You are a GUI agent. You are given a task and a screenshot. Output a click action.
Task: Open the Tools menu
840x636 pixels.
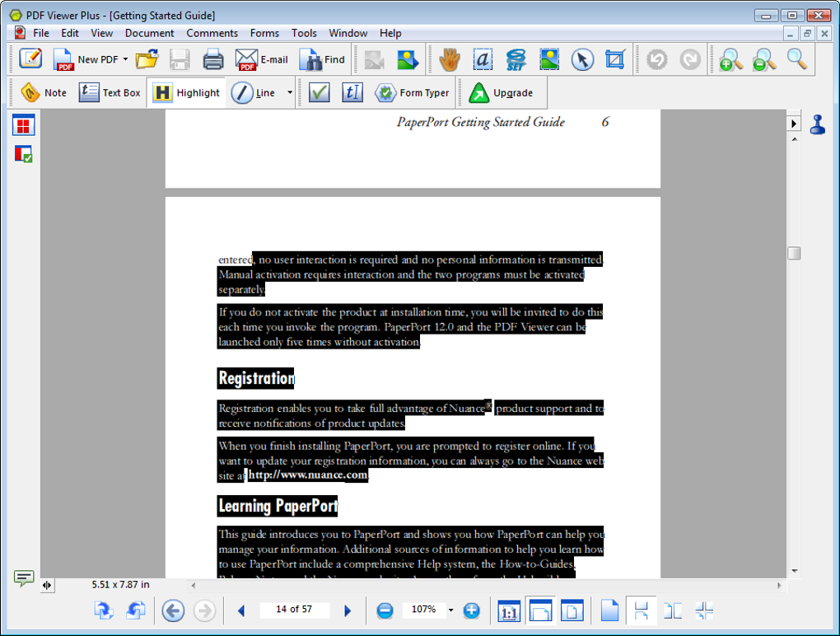(304, 33)
